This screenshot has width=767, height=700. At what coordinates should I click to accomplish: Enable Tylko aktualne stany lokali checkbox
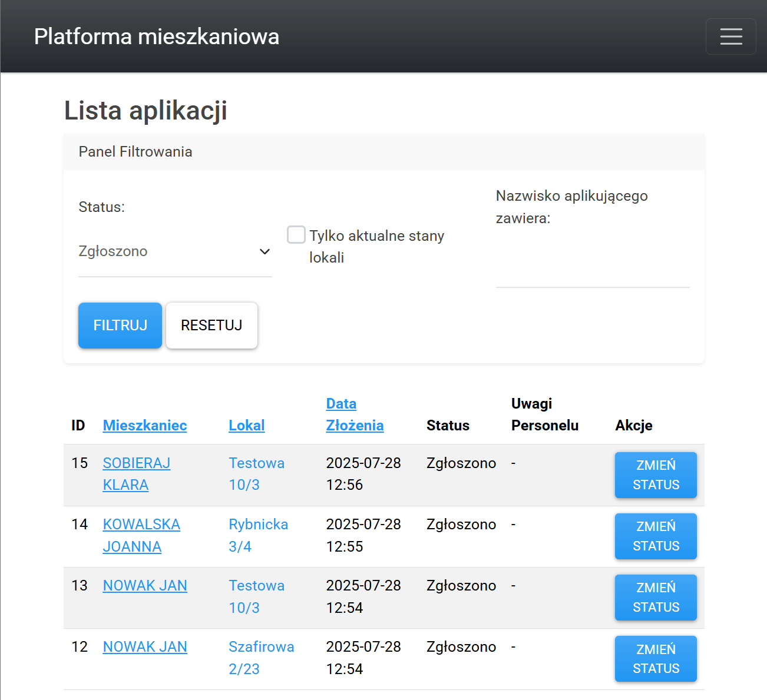296,235
